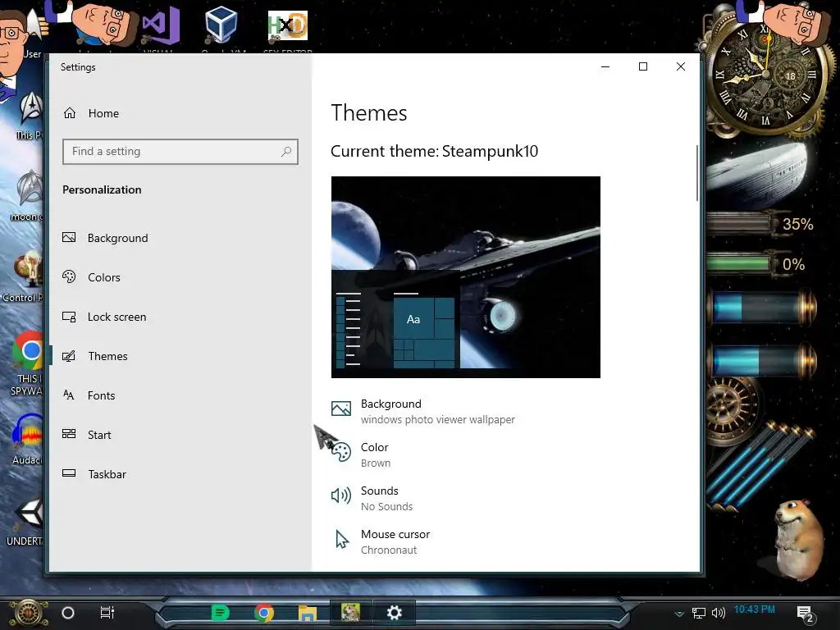Open File Explorer from taskbar
This screenshot has height=630, width=840.
tap(308, 613)
